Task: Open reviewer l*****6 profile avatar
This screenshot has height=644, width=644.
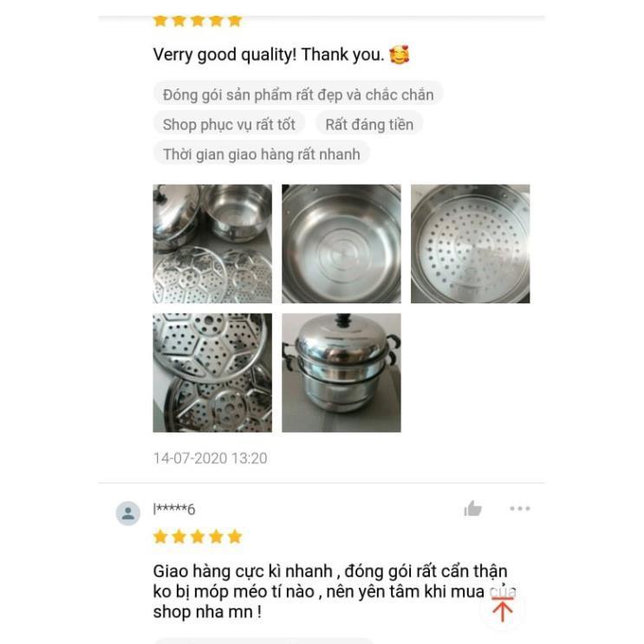Action: click(x=127, y=513)
